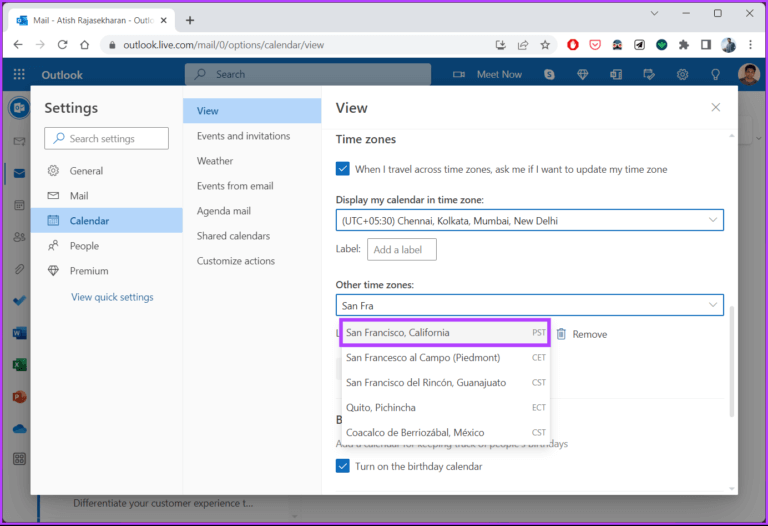Click the settings panel vertical scrollbar
Image resolution: width=768 pixels, height=526 pixels.
coord(732,362)
